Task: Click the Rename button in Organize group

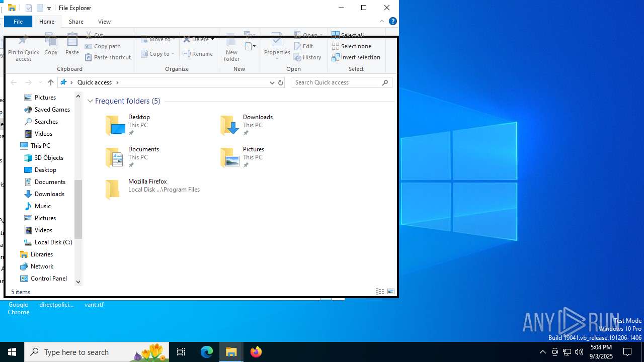Action: [198, 54]
